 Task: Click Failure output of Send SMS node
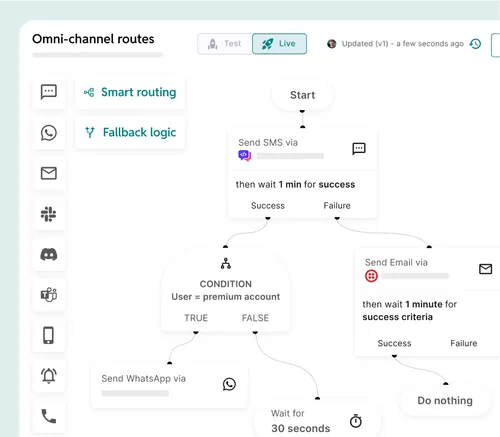coord(337,206)
